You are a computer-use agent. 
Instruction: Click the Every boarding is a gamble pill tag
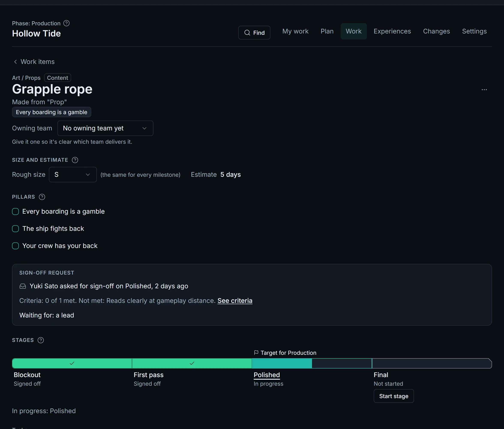click(x=51, y=112)
